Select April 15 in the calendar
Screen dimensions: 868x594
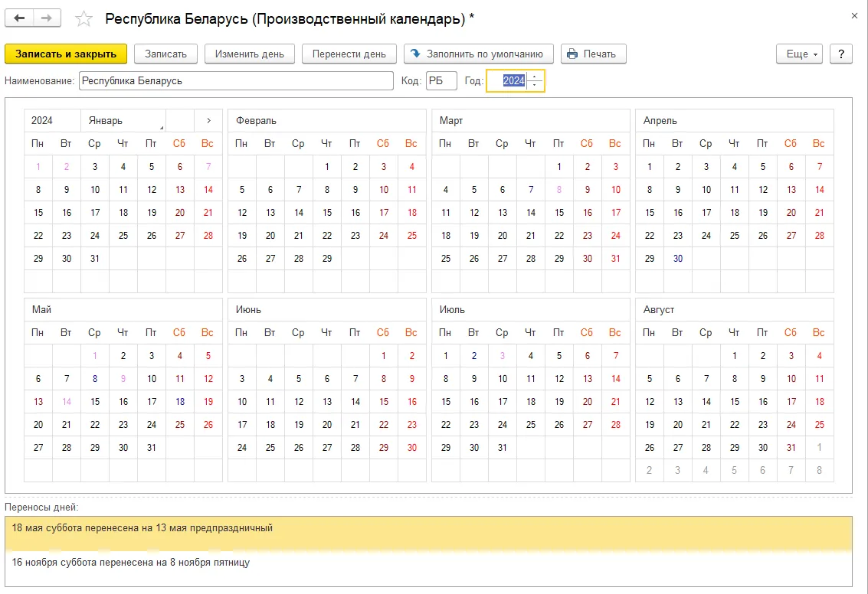650,212
